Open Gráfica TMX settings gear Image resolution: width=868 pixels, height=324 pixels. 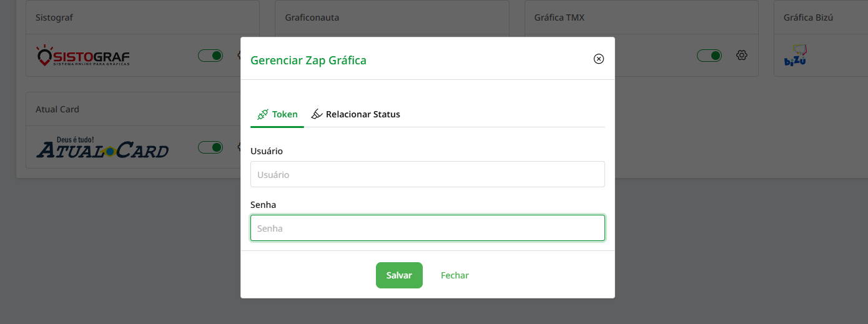pyautogui.click(x=742, y=56)
